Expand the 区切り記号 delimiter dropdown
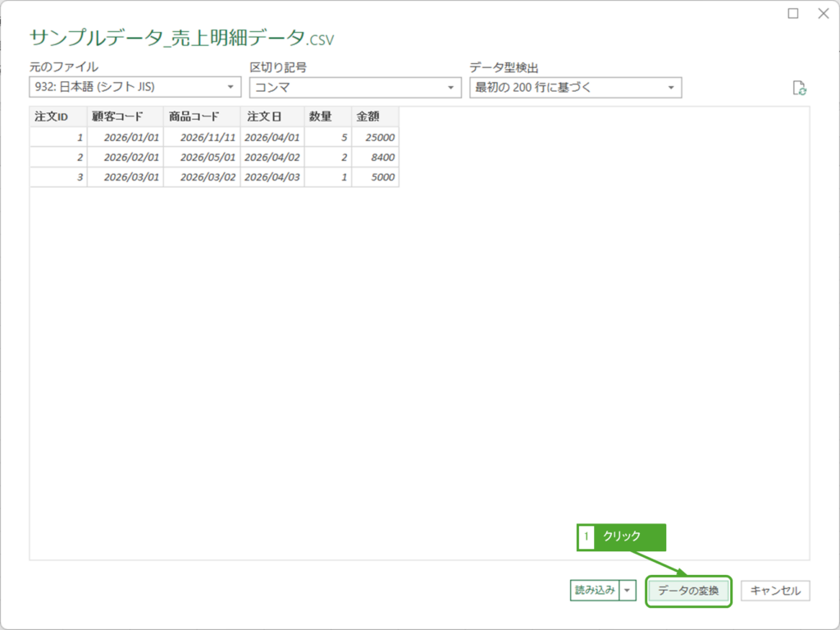This screenshot has width=840, height=630. click(355, 87)
